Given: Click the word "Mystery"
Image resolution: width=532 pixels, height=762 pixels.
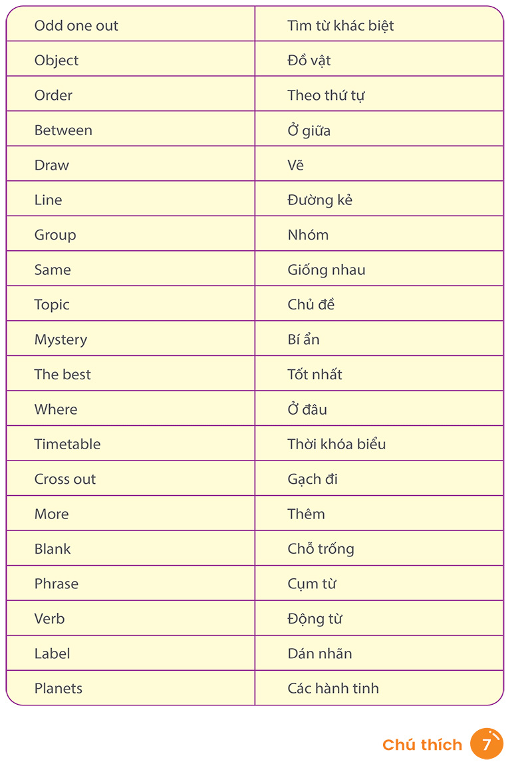Looking at the screenshot, I should click(x=61, y=339).
